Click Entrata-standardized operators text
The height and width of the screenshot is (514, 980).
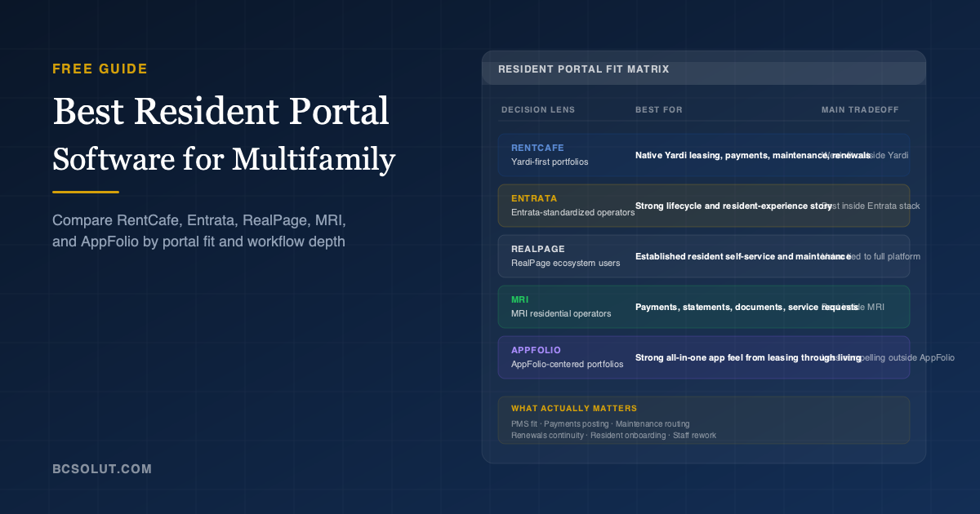pyautogui.click(x=572, y=212)
